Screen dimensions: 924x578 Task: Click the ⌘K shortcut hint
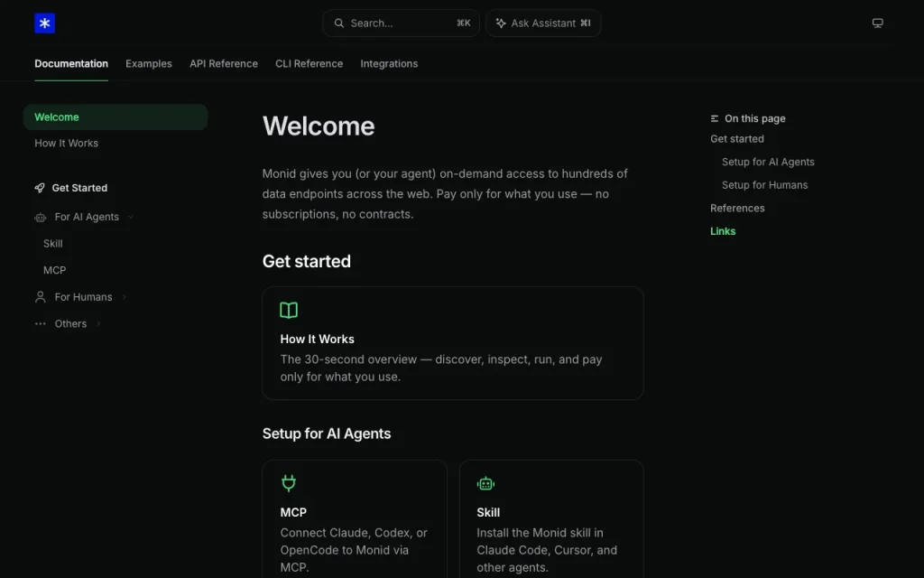[463, 23]
